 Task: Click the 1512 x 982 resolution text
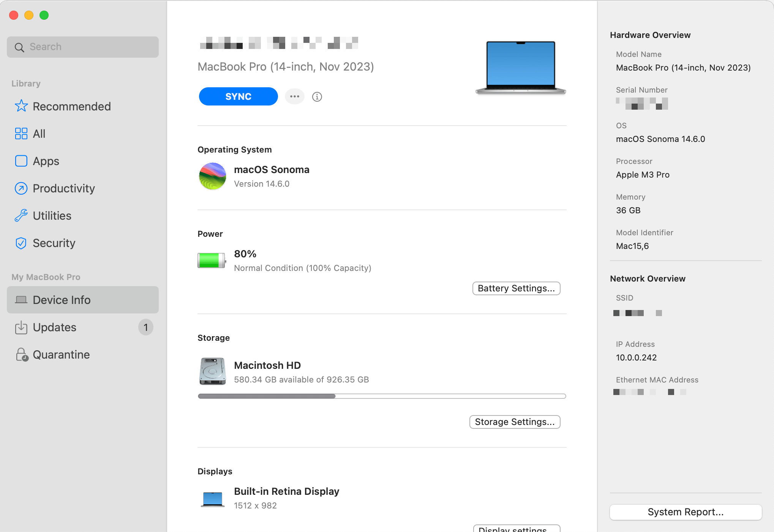[x=255, y=505]
